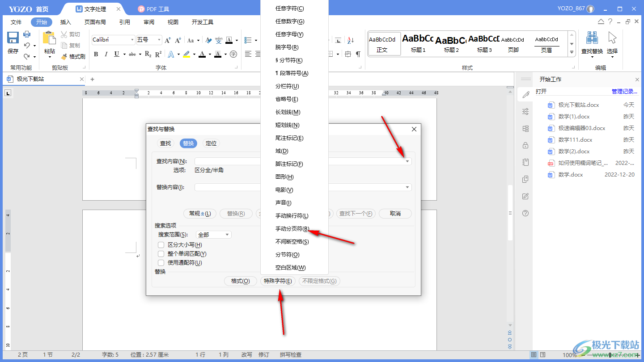Click the Save (保存) icon
644x362 pixels.
coord(13,38)
